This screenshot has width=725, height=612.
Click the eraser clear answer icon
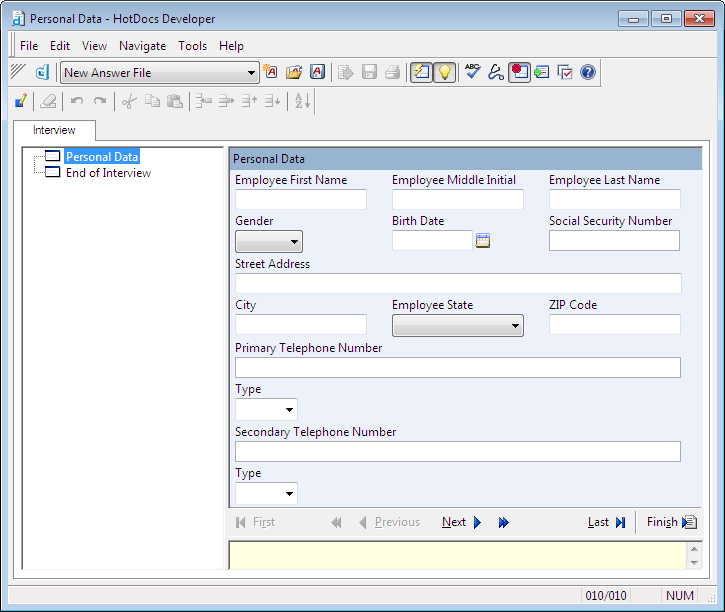[x=48, y=101]
